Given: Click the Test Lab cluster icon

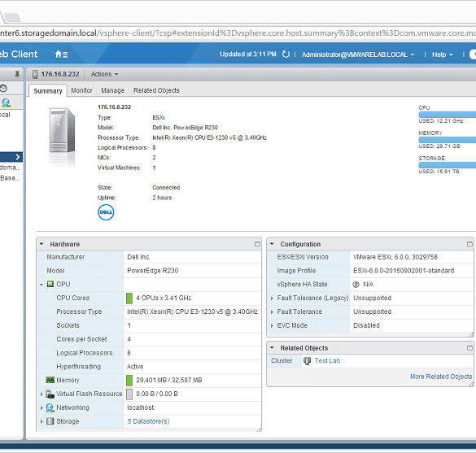Looking at the screenshot, I should [308, 361].
